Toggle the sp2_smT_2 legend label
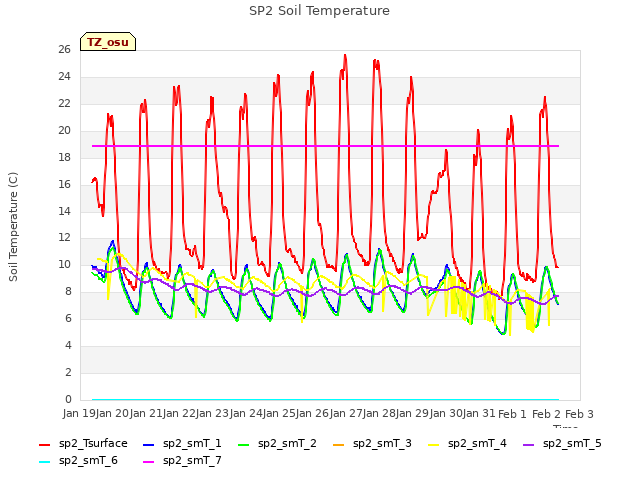The image size is (640, 480). coord(287,444)
